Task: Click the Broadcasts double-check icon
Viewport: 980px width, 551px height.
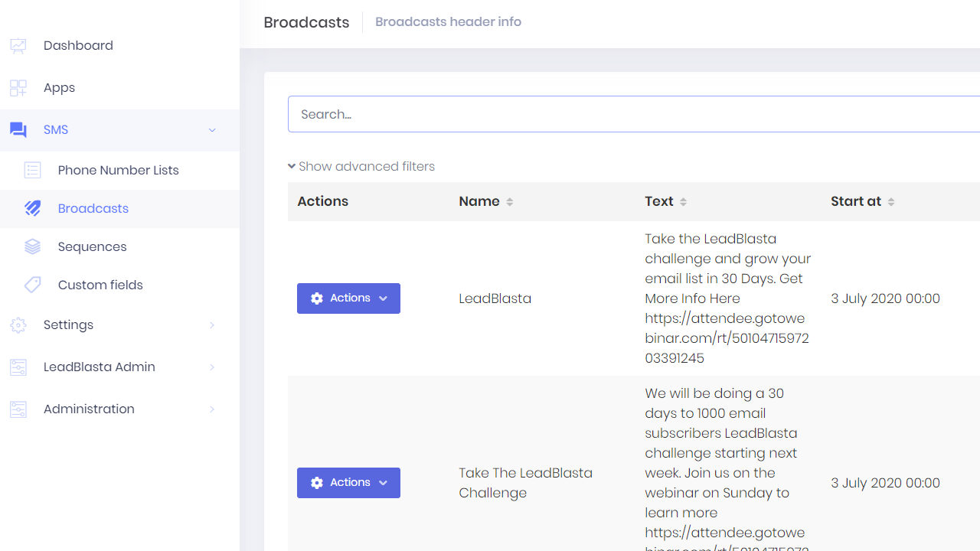Action: coord(32,209)
